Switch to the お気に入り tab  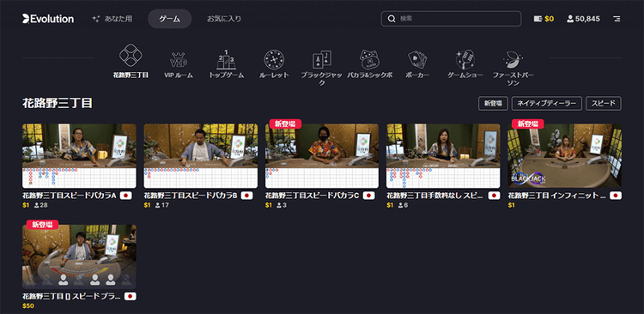pos(224,19)
